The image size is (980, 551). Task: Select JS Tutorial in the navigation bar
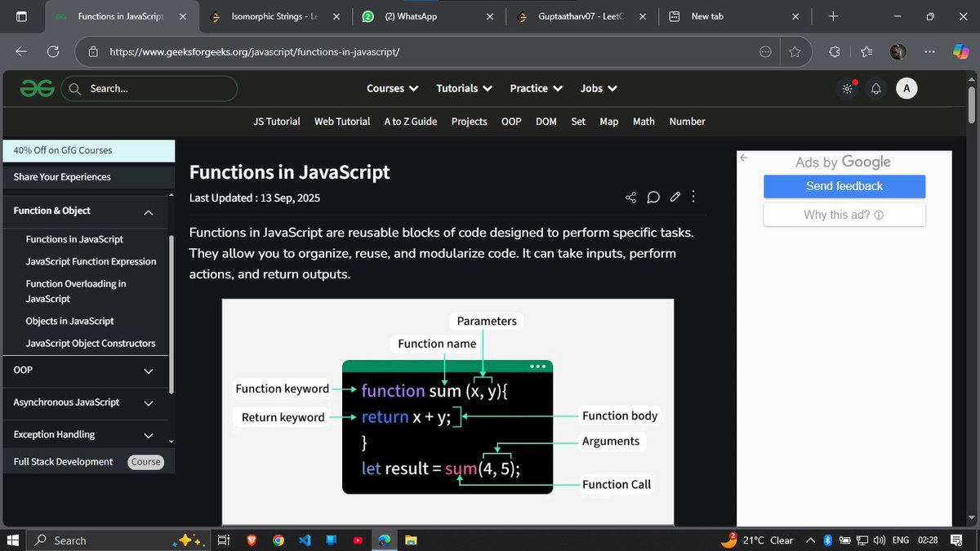pos(276,121)
